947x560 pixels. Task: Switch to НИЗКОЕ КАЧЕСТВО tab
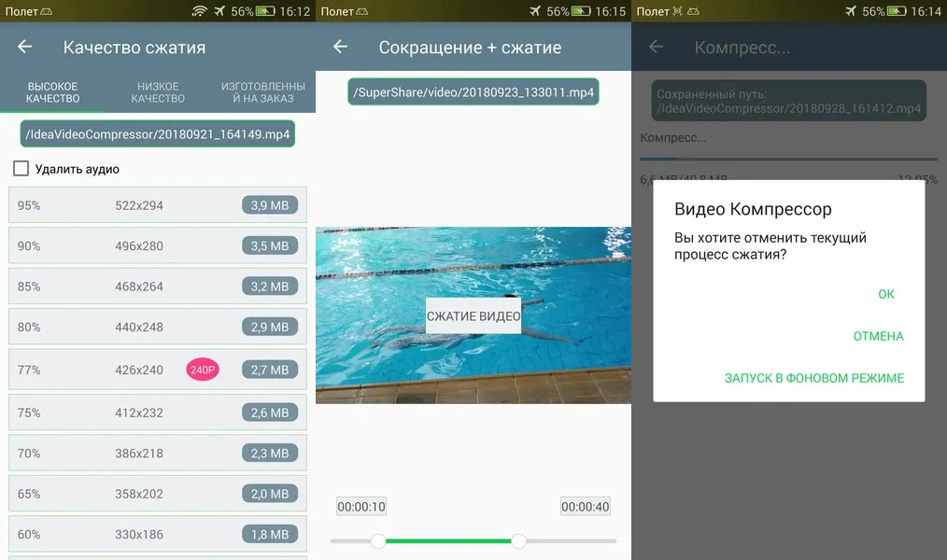point(158,92)
